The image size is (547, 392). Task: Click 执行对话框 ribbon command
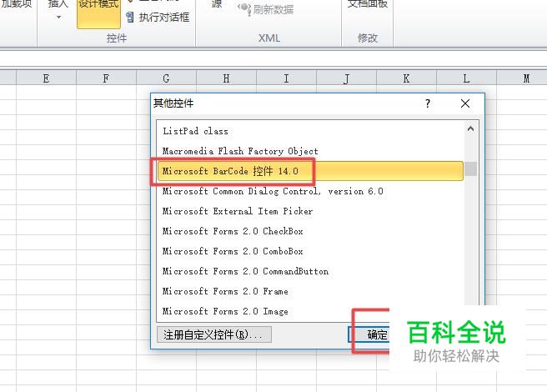[158, 17]
